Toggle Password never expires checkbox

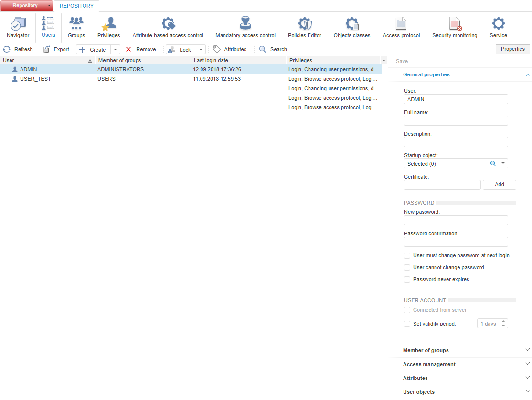pos(407,280)
